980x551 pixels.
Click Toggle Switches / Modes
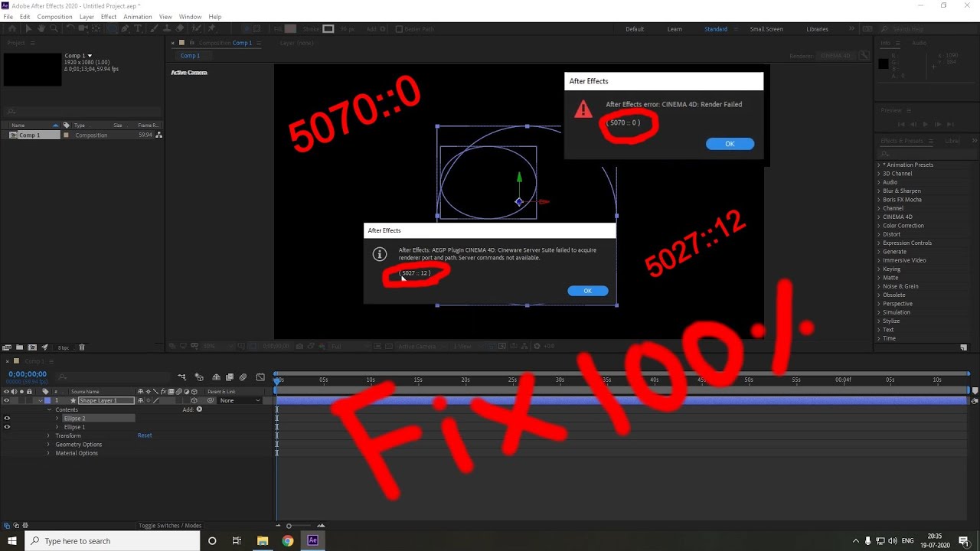click(170, 526)
